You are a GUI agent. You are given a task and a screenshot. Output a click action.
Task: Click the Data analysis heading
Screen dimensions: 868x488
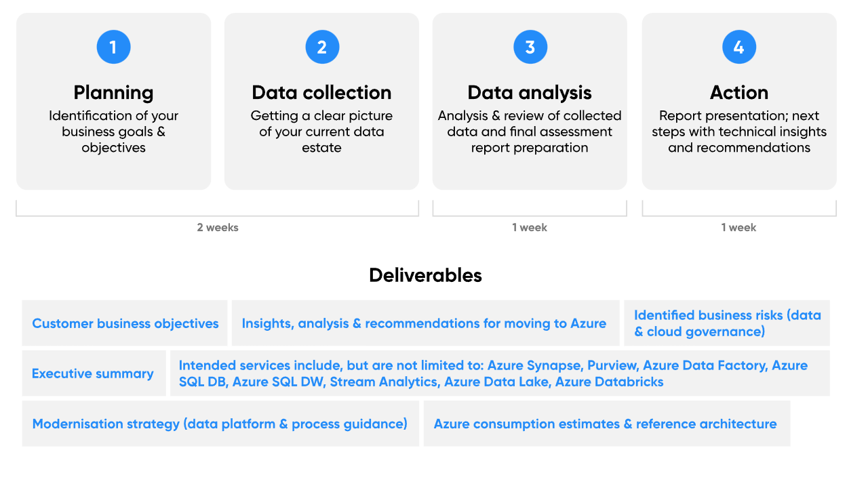tap(530, 92)
